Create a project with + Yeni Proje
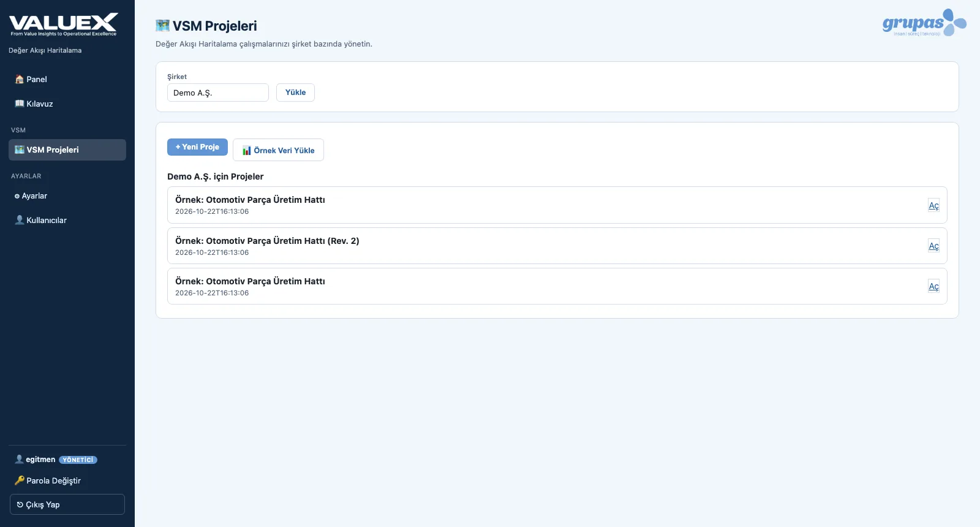980x527 pixels. pyautogui.click(x=197, y=147)
